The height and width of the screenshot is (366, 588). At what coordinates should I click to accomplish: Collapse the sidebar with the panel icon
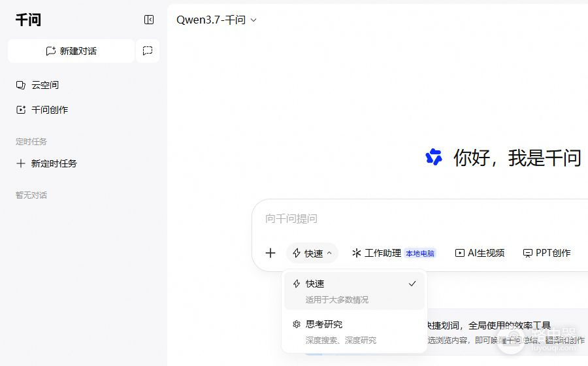[149, 20]
